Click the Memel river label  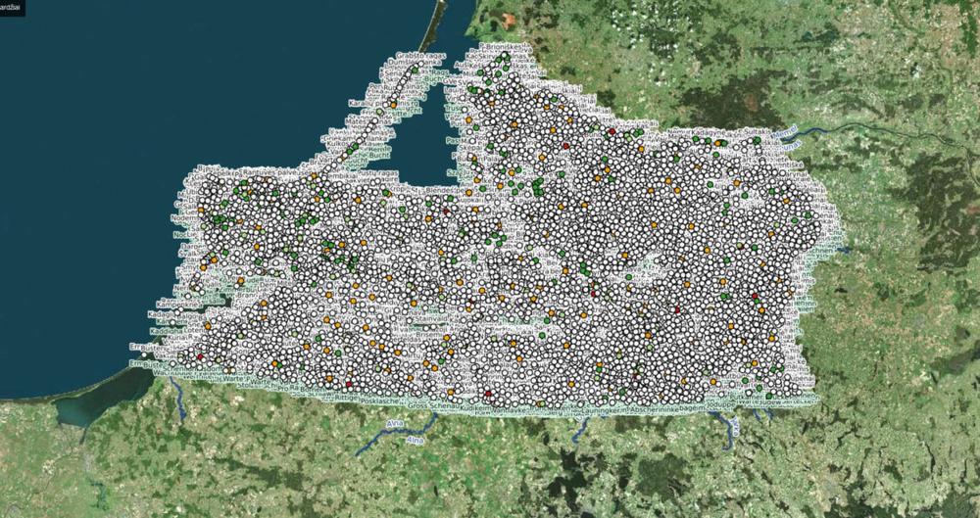click(x=786, y=132)
